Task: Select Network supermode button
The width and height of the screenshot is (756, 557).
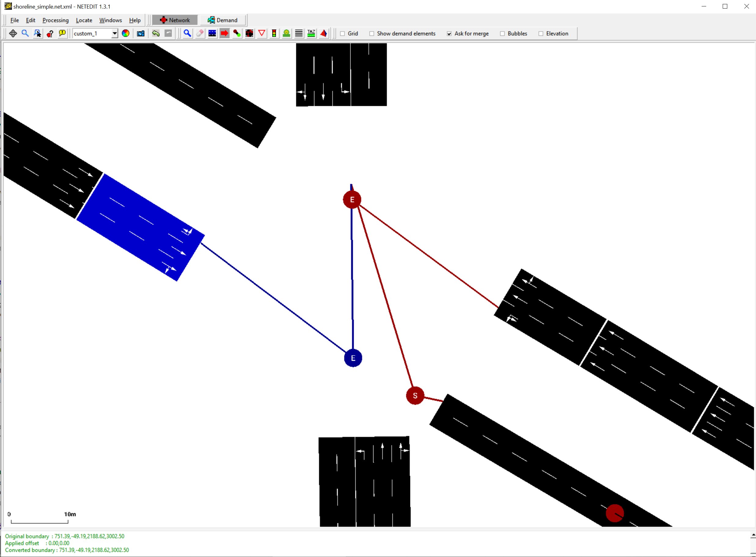Action: (175, 20)
